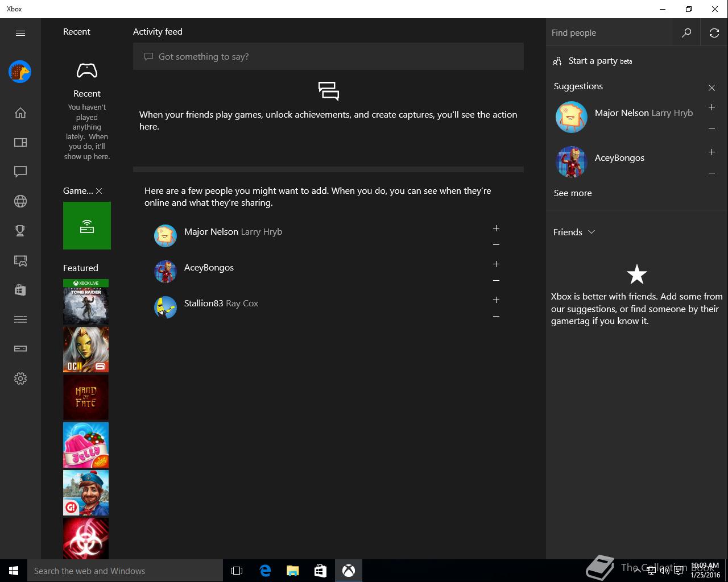Open Game DVR sidebar icon

pos(20,260)
